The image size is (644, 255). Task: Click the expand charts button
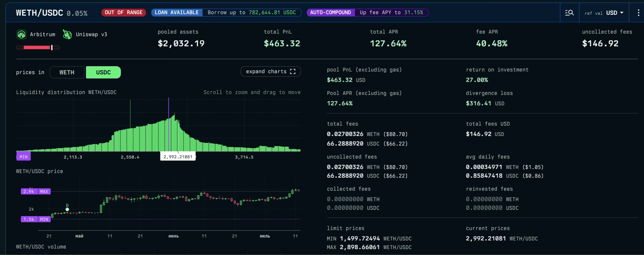click(x=271, y=72)
